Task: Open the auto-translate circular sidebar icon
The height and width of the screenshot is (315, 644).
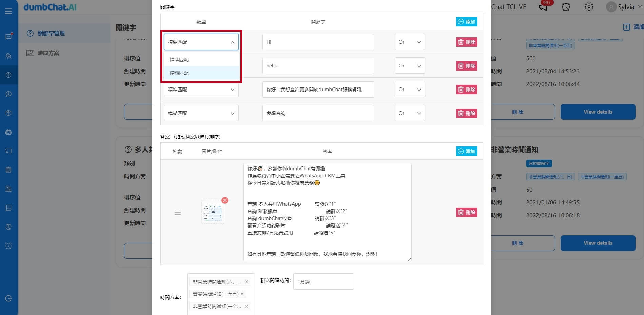Action: 8,227
